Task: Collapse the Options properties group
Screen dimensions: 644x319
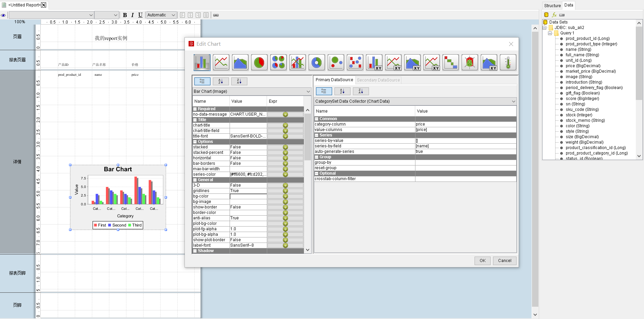Action: tap(195, 142)
